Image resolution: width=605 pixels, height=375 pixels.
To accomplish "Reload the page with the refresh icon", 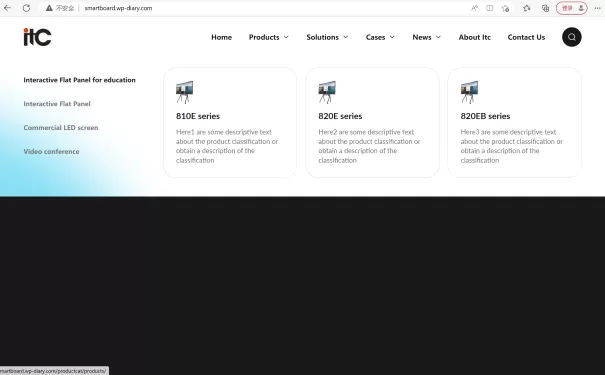I will pyautogui.click(x=26, y=8).
